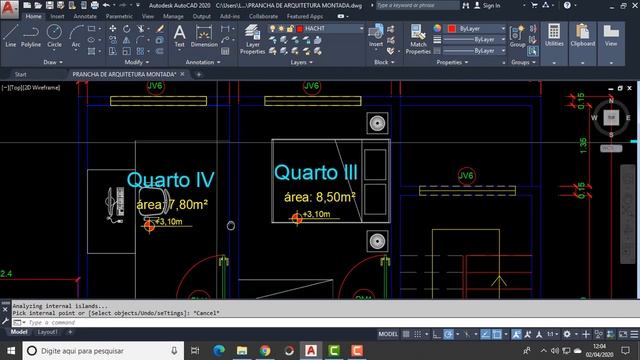Open annotation scale 1:1 dropdown
640x360 pixels.
[x=553, y=334]
